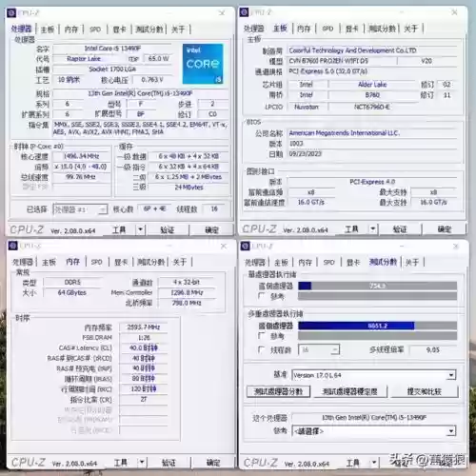The image size is (476, 476).
Task: Click 确定 button in mainboard window
Action: coord(445,228)
